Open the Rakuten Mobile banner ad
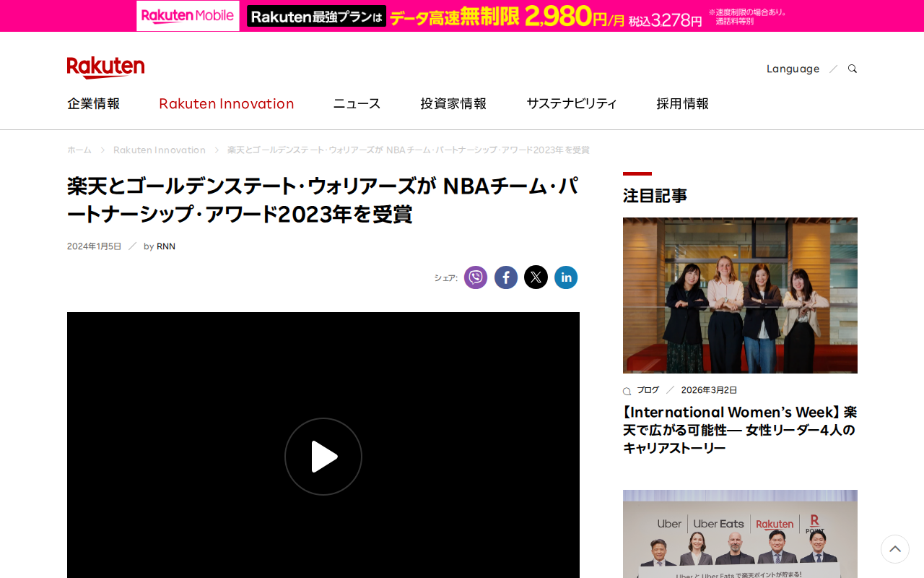The image size is (924, 578). (x=462, y=16)
